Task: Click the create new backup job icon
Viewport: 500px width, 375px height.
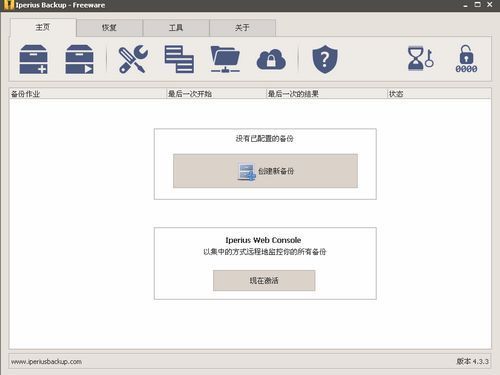Action: [x=33, y=59]
